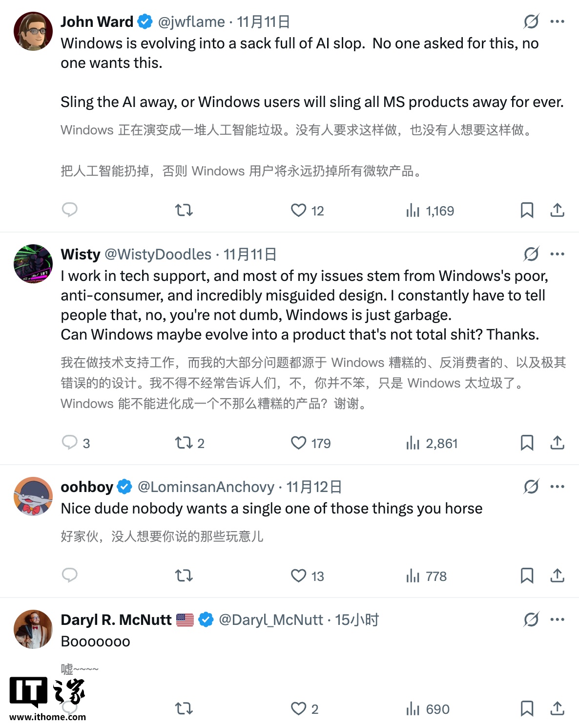Open the more options menu on John Ward's tweet
Viewport: 579px width, 728px height.
[x=557, y=21]
